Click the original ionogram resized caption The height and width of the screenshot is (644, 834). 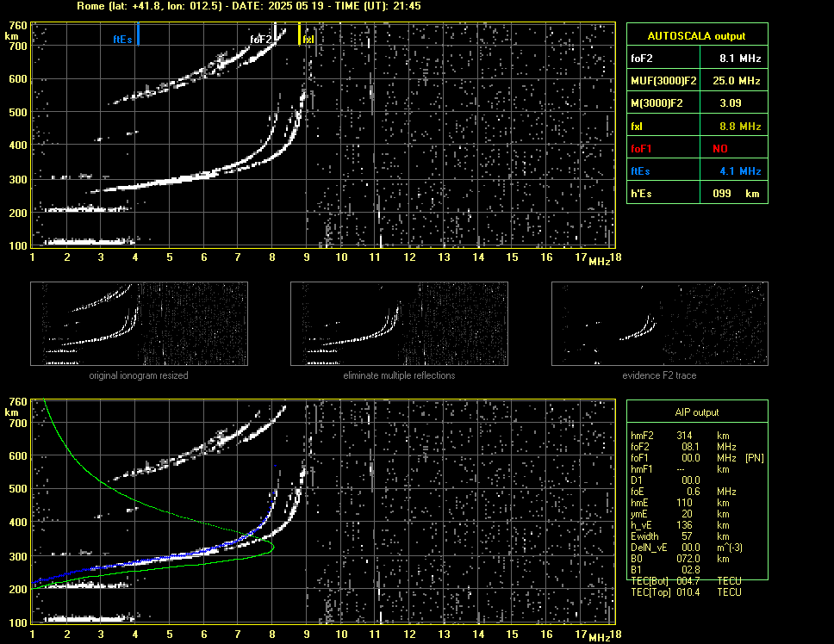[x=139, y=375]
